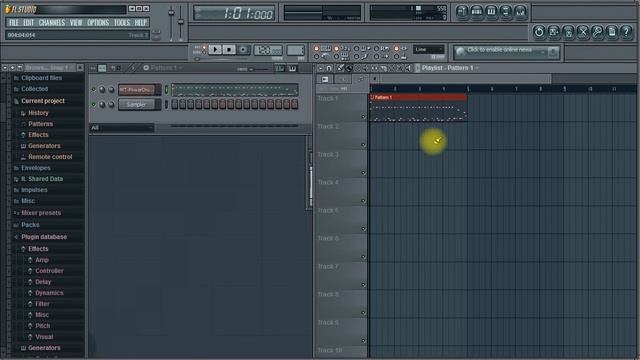Open the VIEW menu
This screenshot has width=640, height=360.
76,22
